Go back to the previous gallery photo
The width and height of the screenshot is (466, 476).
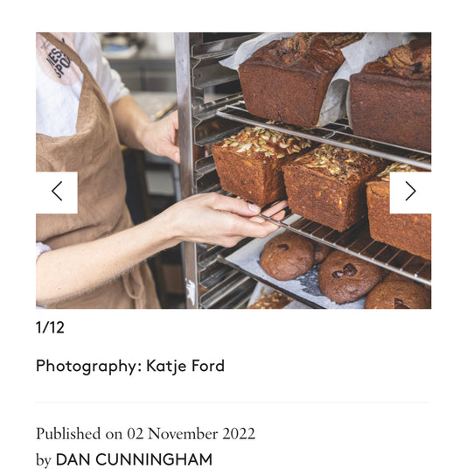point(57,192)
